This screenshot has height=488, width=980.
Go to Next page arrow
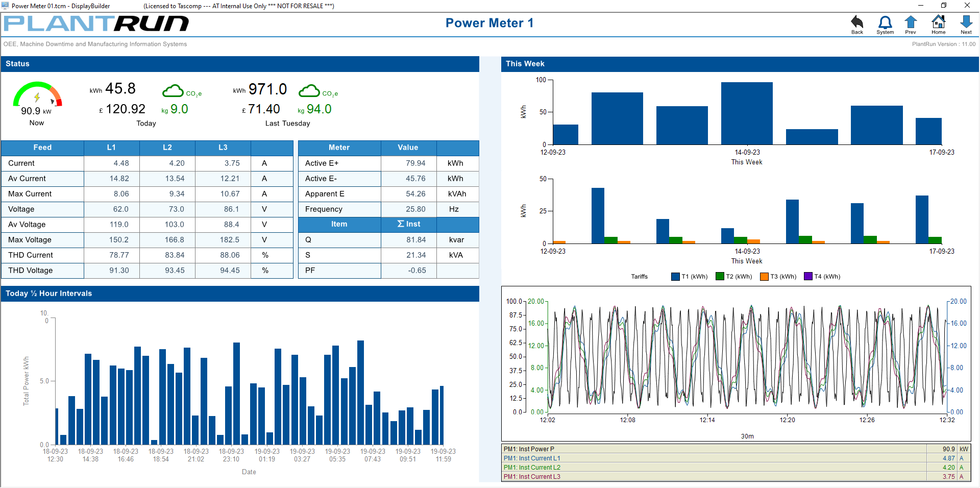click(x=966, y=22)
